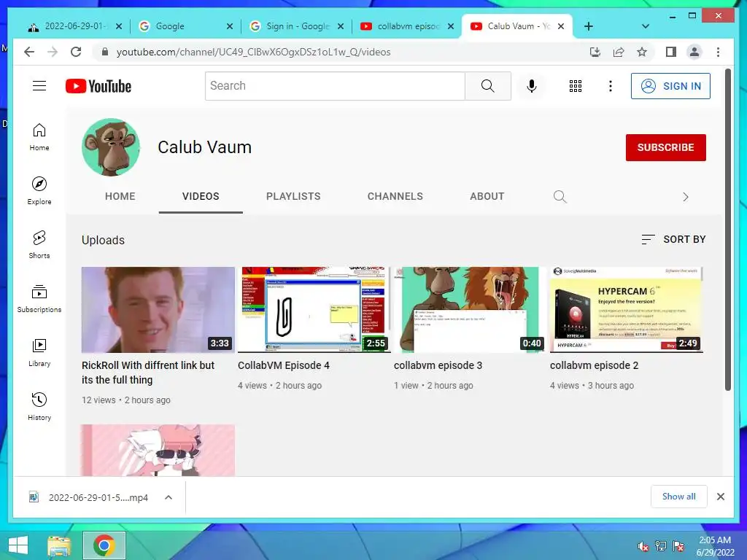Close the downloads bar
Image resolution: width=747 pixels, height=560 pixels.
click(720, 497)
